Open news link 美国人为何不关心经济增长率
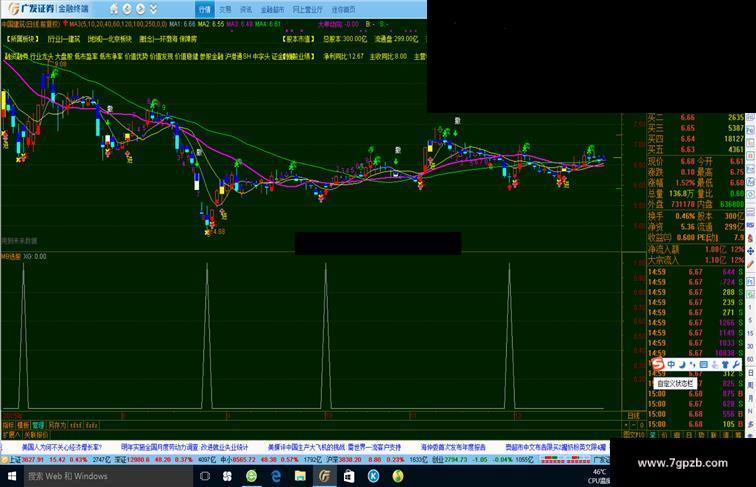The width and height of the screenshot is (756, 487). (62, 447)
